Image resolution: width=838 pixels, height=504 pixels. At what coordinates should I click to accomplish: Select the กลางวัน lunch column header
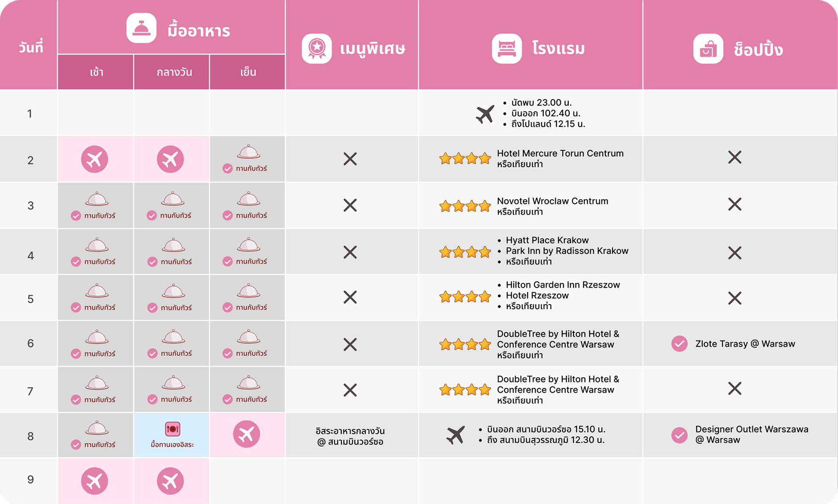(x=174, y=72)
